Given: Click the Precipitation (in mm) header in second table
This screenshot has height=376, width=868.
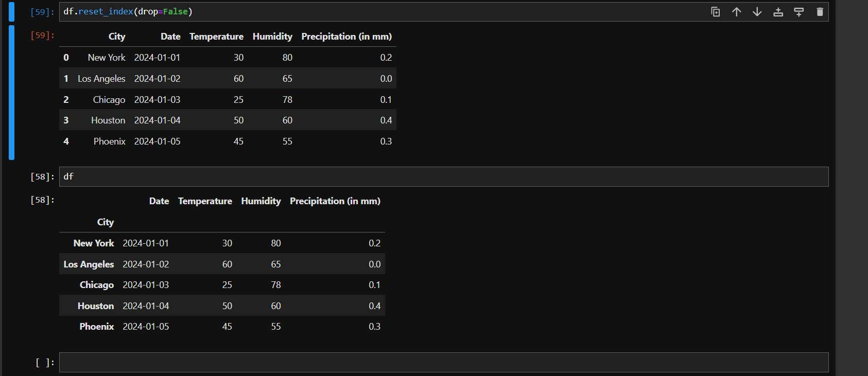Looking at the screenshot, I should tap(335, 201).
